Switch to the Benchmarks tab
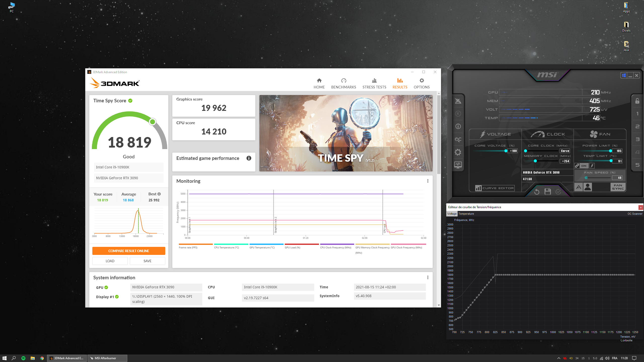Viewport: 644px width, 362px height. tap(344, 83)
